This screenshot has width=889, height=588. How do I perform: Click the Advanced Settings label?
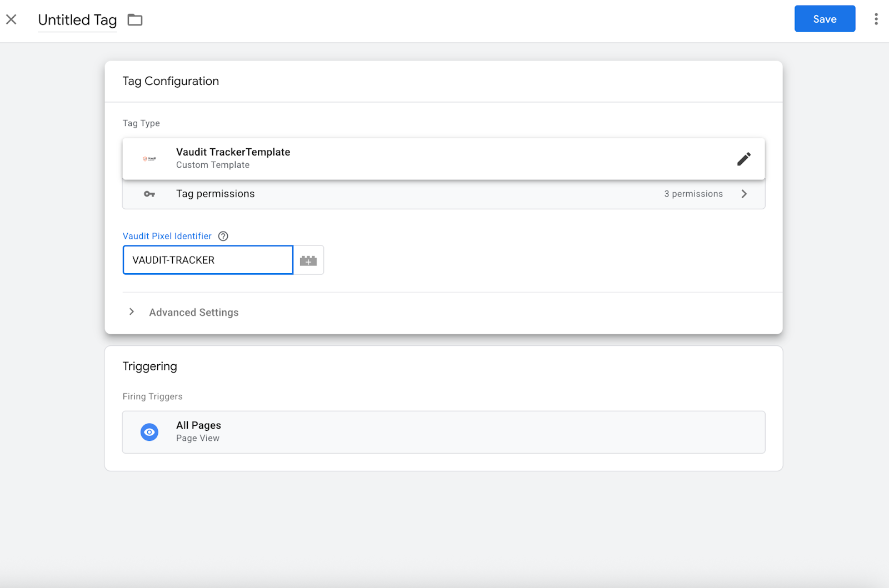[193, 313]
